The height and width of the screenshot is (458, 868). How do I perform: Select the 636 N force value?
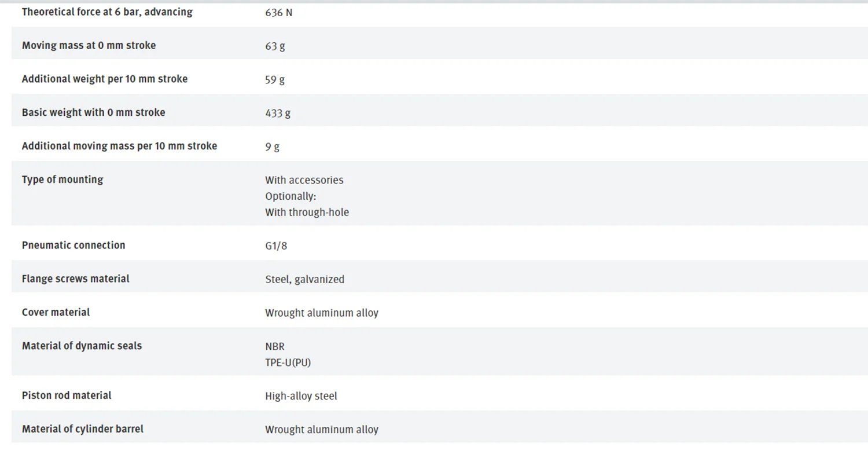278,13
